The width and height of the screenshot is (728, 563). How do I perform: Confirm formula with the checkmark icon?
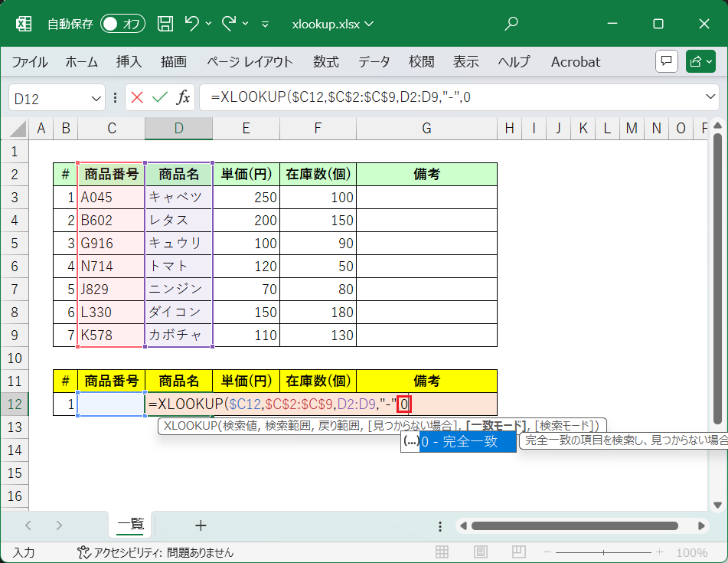(159, 97)
